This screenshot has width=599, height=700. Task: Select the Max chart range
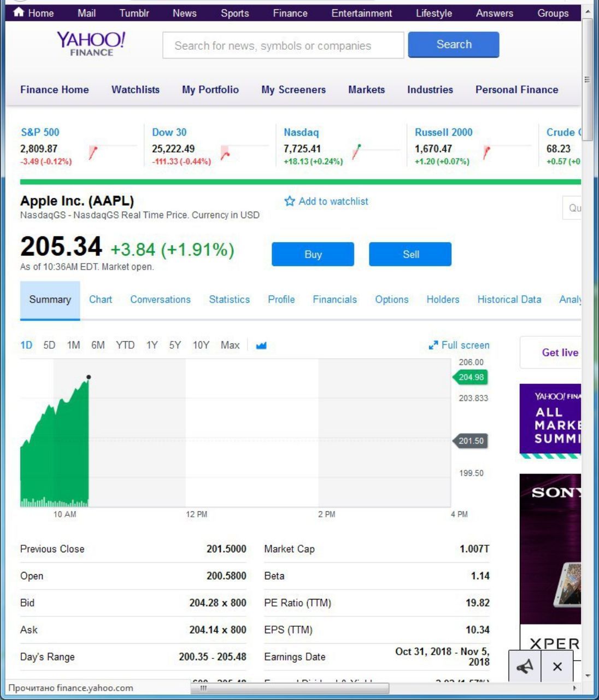point(230,345)
